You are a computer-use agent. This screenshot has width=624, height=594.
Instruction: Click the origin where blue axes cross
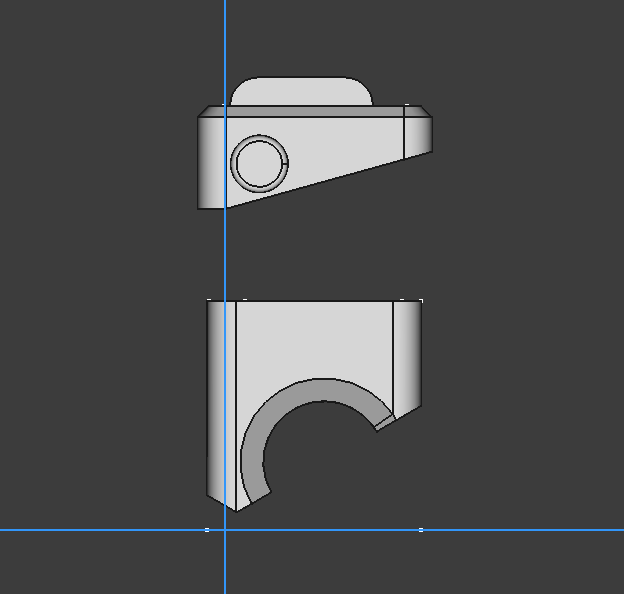click(x=225, y=530)
